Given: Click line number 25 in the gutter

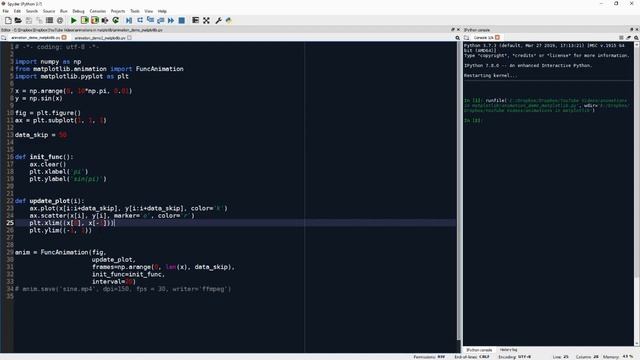Looking at the screenshot, I should 10,223.
